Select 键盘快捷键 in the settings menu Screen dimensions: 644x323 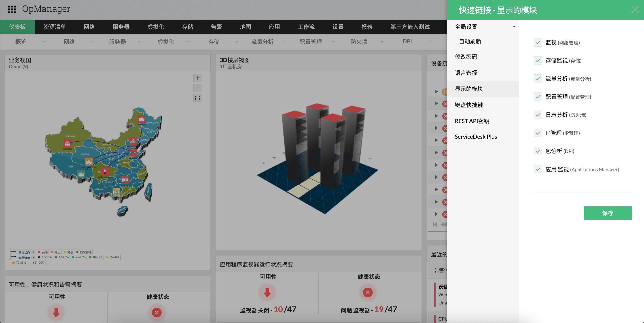click(x=469, y=105)
